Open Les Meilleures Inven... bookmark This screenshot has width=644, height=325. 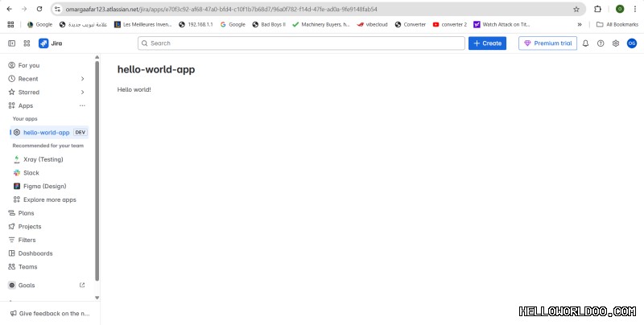click(x=142, y=25)
